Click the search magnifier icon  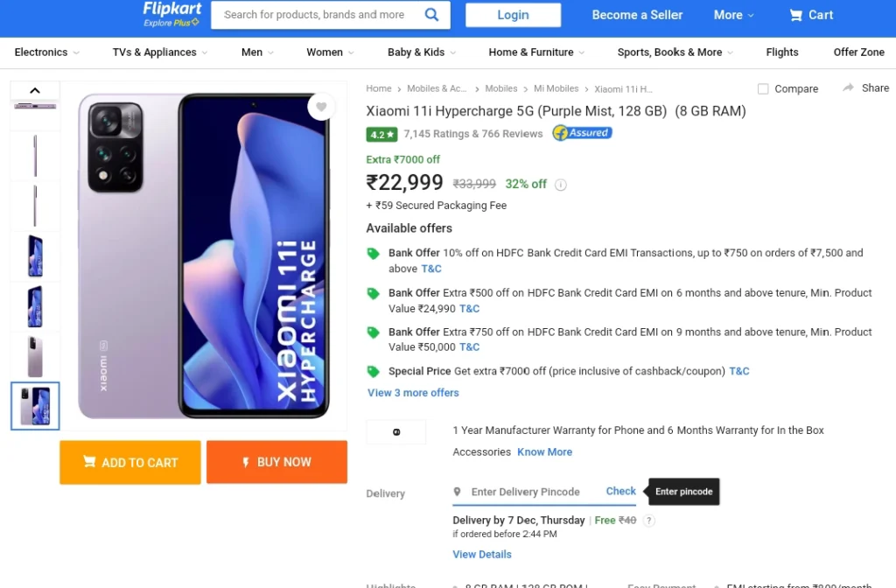coord(431,15)
